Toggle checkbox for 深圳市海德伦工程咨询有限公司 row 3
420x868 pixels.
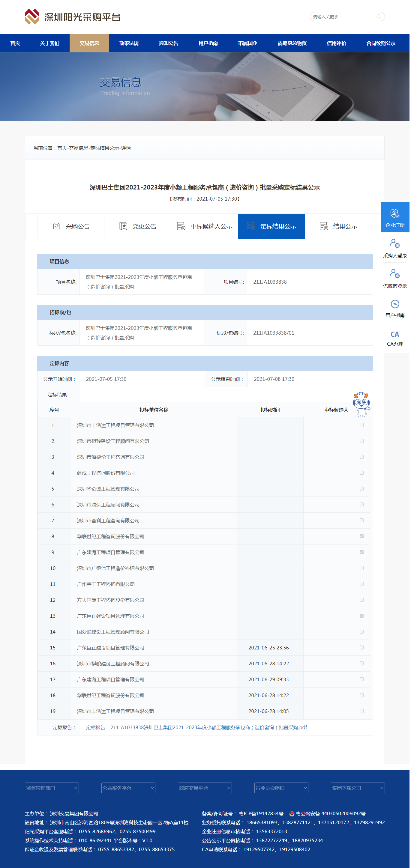pos(362,457)
